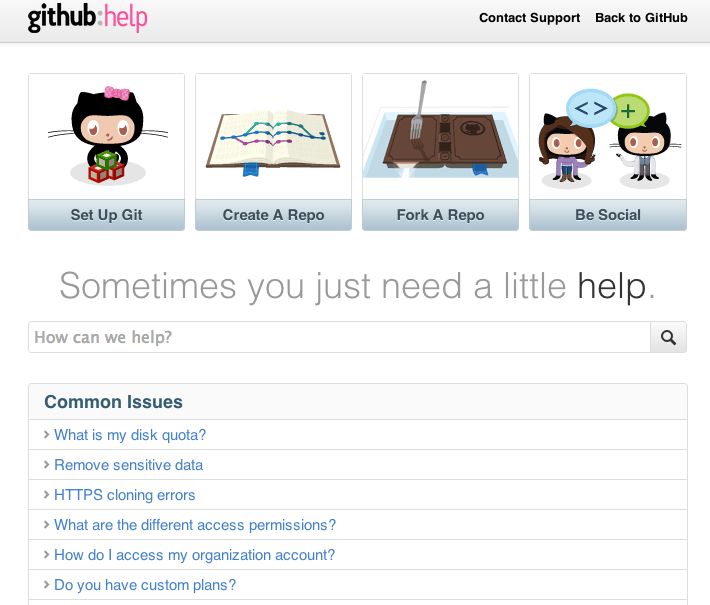710x605 pixels.
Task: Open the Fork A Repo guide
Action: point(441,215)
